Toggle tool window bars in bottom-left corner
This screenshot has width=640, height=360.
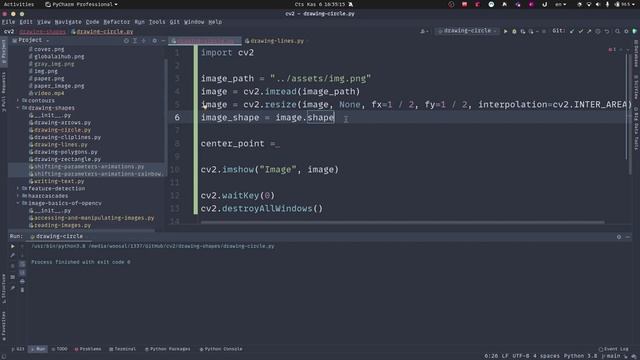click(x=4, y=356)
